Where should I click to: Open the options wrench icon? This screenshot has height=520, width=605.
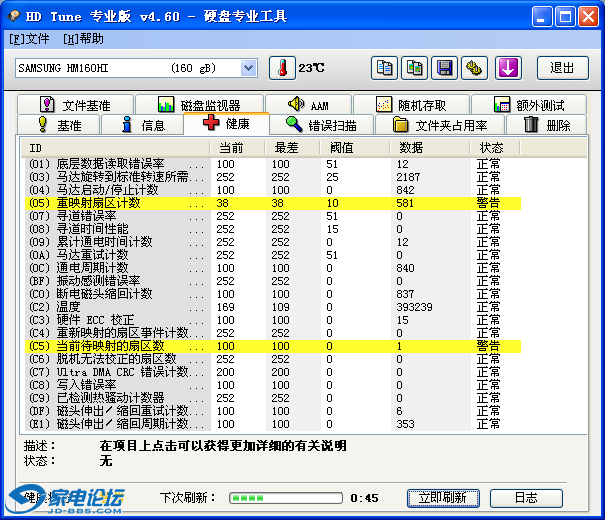pyautogui.click(x=475, y=68)
